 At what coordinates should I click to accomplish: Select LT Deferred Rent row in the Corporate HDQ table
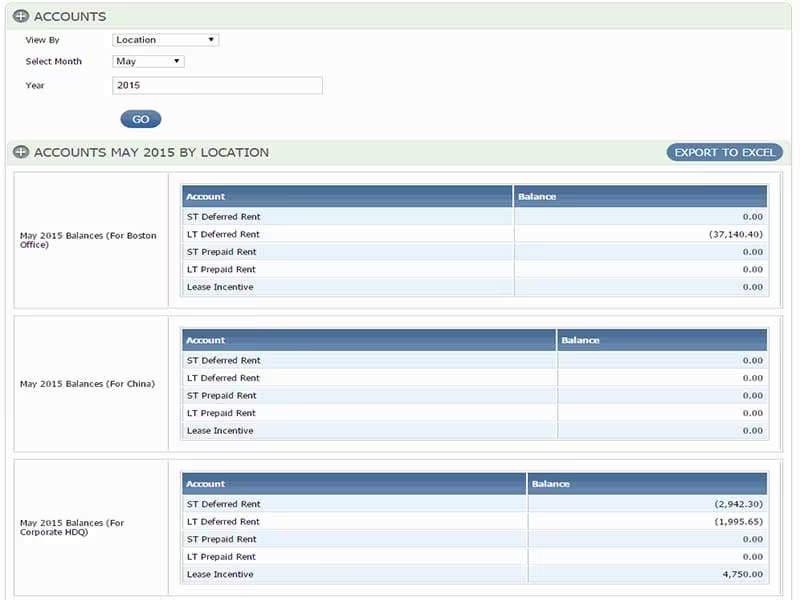pyautogui.click(x=474, y=521)
